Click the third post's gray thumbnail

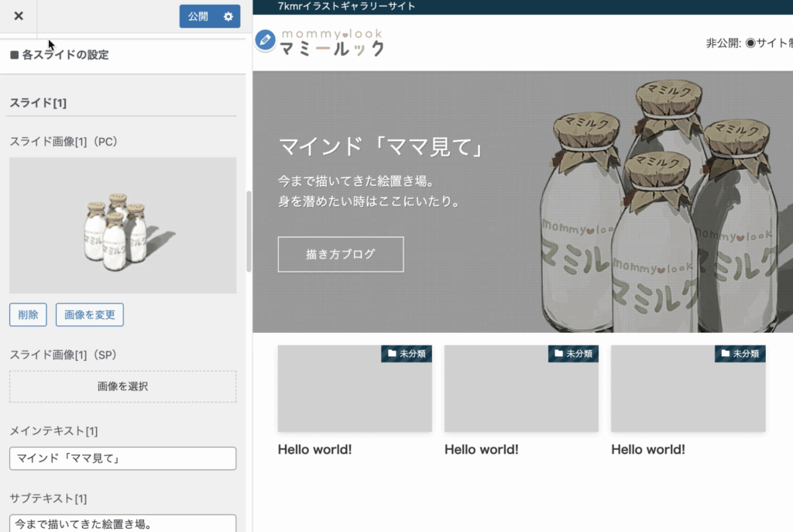click(688, 395)
